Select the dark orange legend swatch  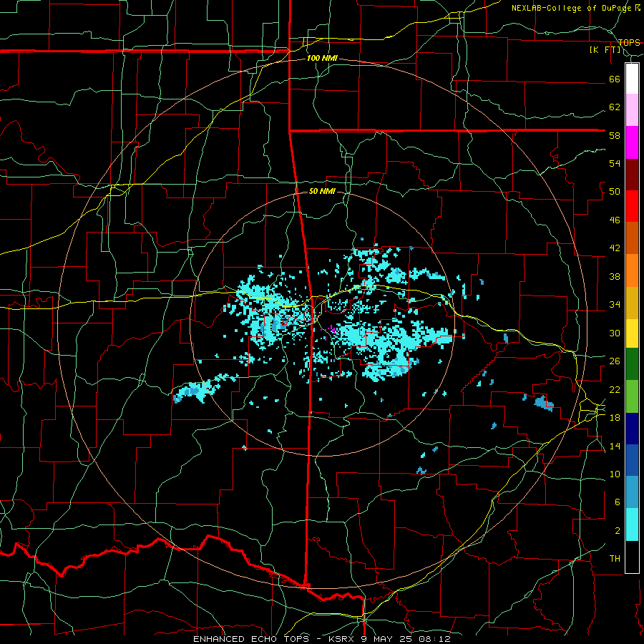pos(632,238)
